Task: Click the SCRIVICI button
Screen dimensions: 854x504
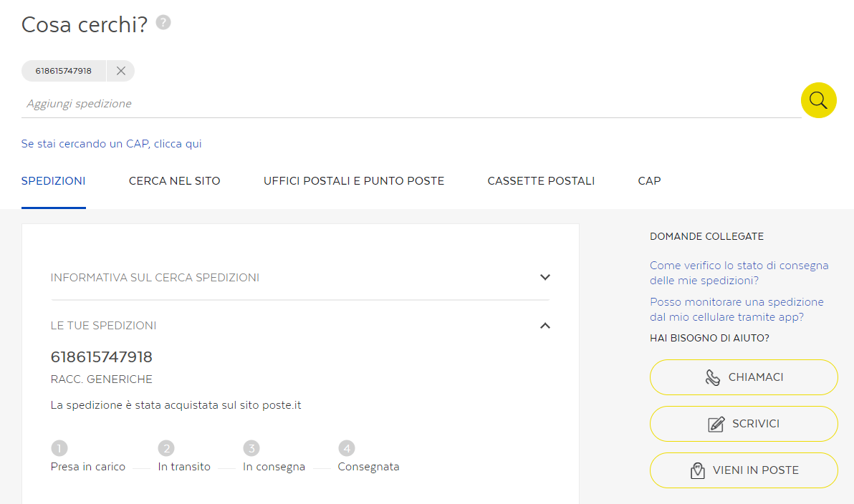Action: 744,424
